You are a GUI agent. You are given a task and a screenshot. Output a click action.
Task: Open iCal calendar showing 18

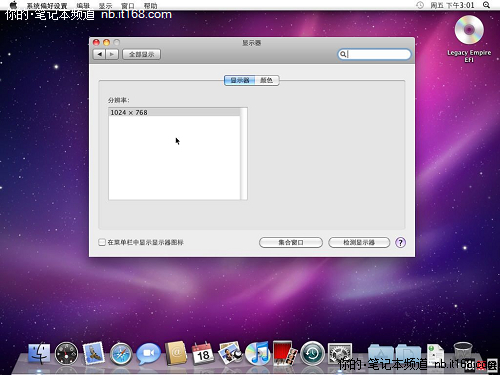point(203,353)
